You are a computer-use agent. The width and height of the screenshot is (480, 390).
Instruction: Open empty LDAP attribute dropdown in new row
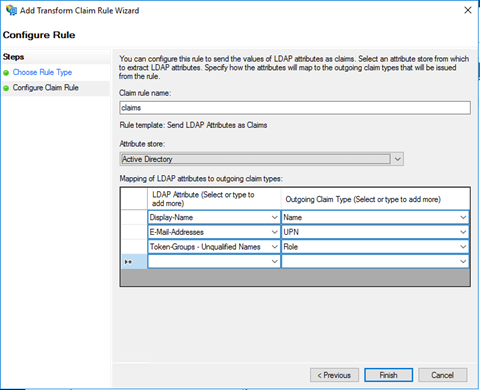pyautogui.click(x=274, y=261)
